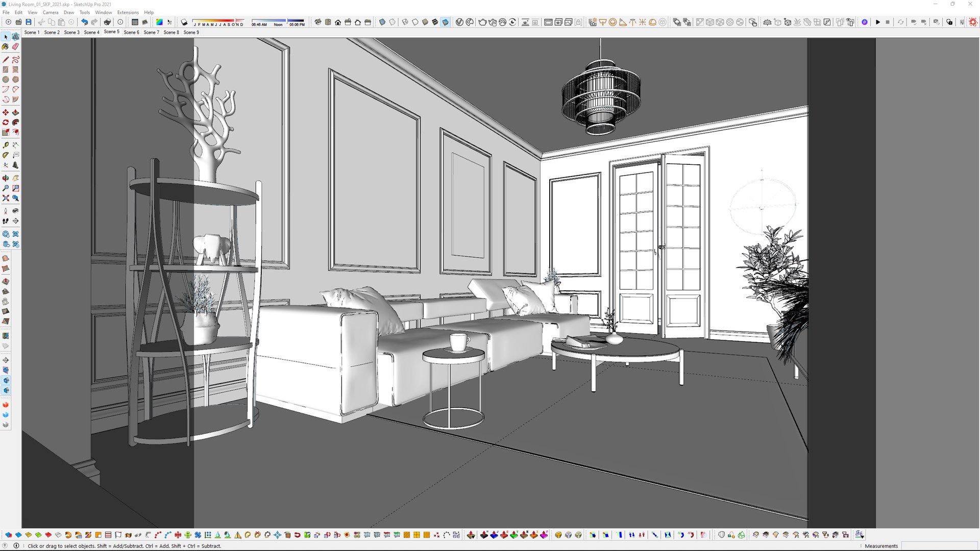The width and height of the screenshot is (980, 551).
Task: Click the shadow time-of-day slider
Action: tap(278, 22)
